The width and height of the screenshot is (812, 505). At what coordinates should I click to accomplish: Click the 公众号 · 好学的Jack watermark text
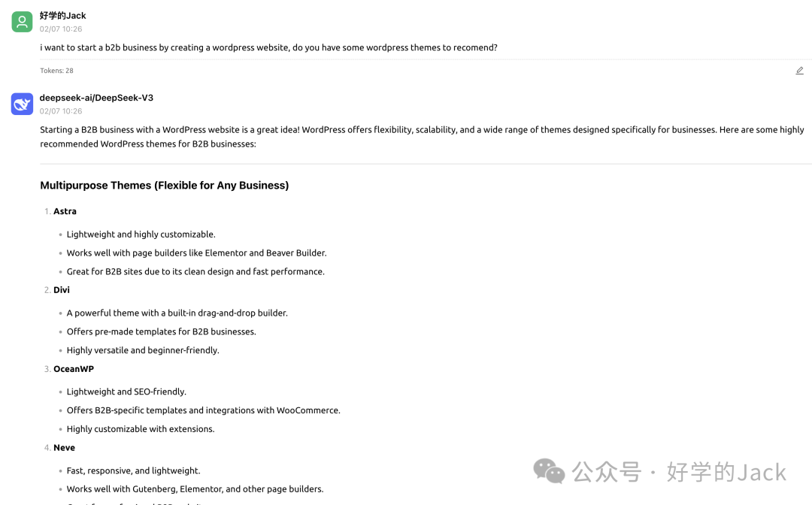pos(679,472)
